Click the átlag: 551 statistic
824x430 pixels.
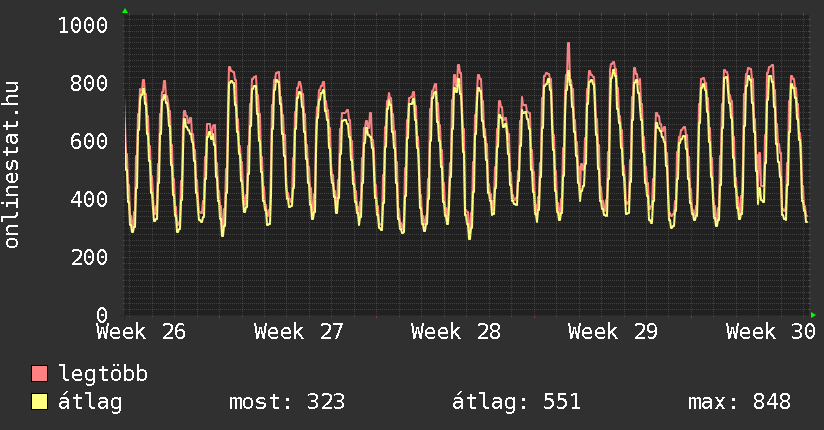[x=517, y=402]
